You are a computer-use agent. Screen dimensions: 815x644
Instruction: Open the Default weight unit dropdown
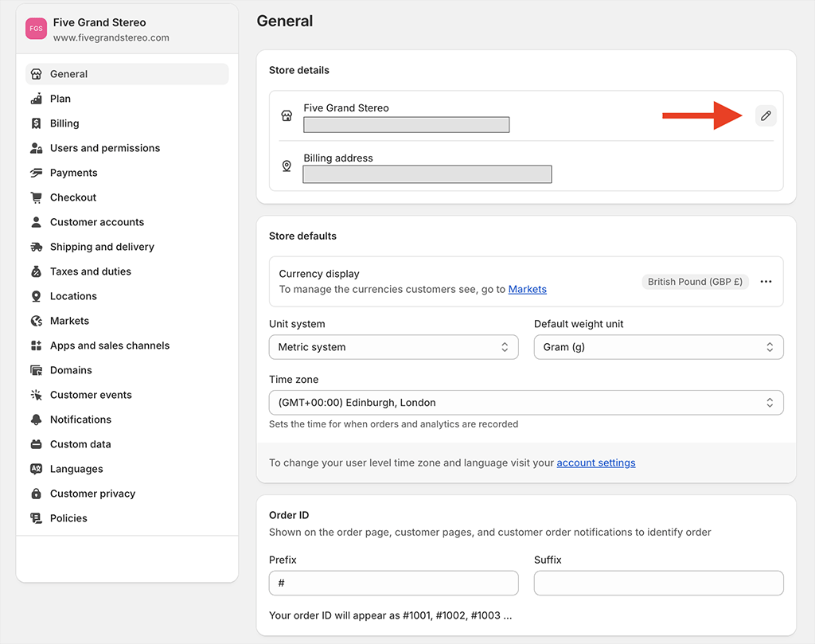click(658, 347)
